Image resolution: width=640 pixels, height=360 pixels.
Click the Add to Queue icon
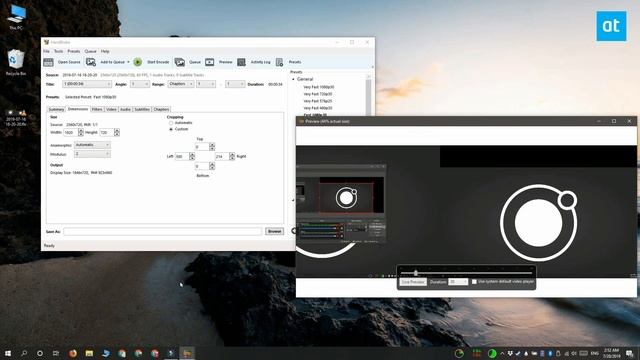pos(91,62)
